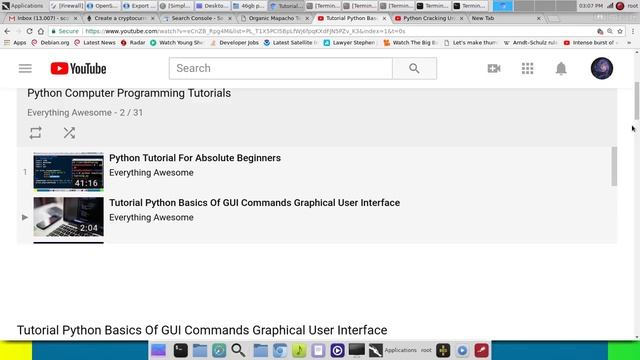Screen dimensions: 640x360
Task: Click the playlist panel scrollbar
Action: click(614, 167)
